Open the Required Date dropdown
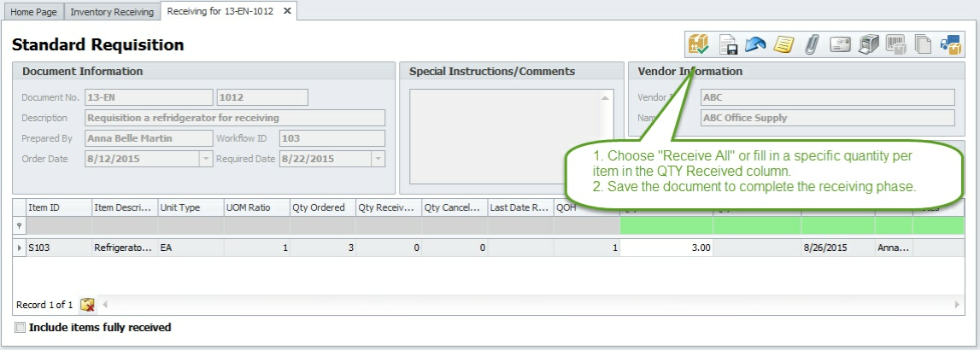Viewport: 980px width, 350px height. 377,159
